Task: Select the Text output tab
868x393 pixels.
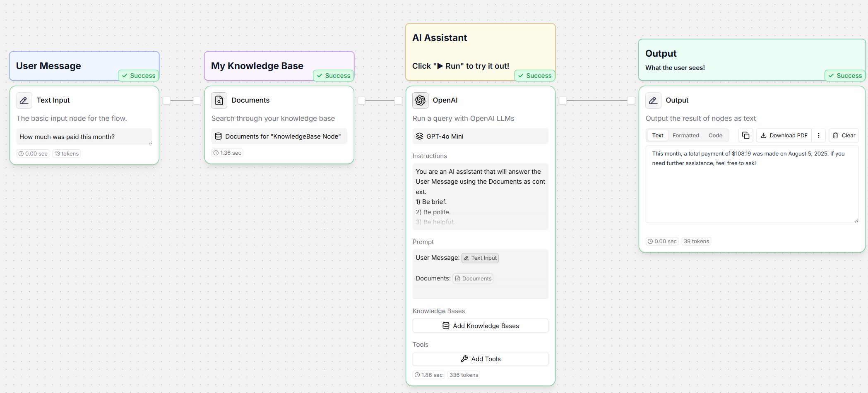Action: tap(657, 136)
